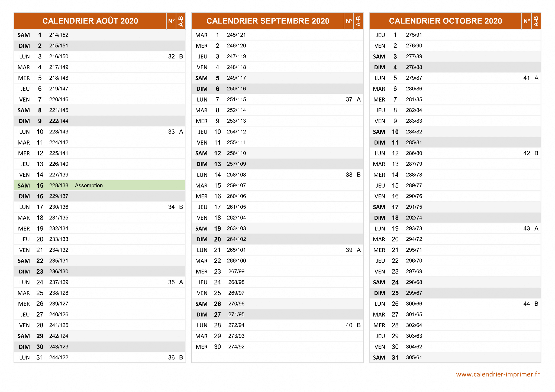Click week number 44 in October
Image resolution: width=555 pixels, height=392 pixels.
527,304
